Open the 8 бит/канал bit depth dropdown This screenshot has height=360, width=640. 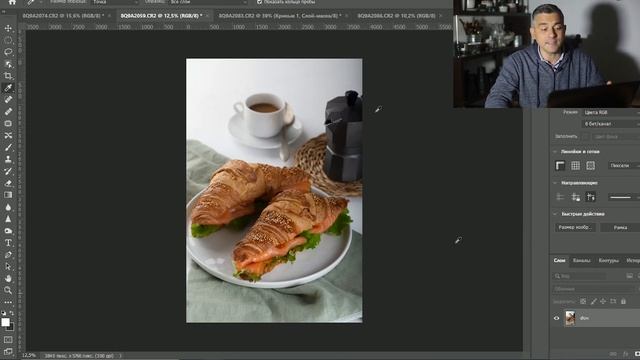tap(610, 124)
